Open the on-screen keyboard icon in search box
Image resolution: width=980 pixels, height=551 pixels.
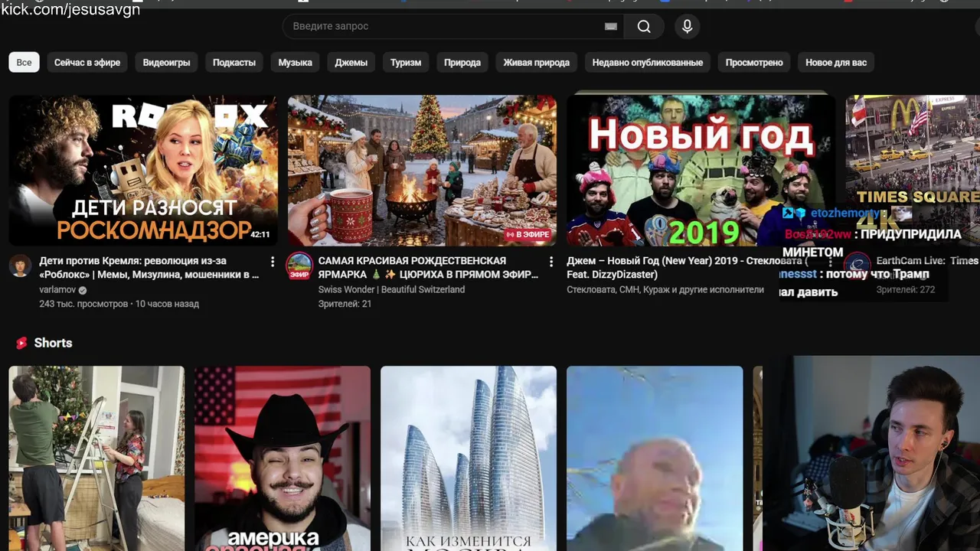(x=611, y=27)
